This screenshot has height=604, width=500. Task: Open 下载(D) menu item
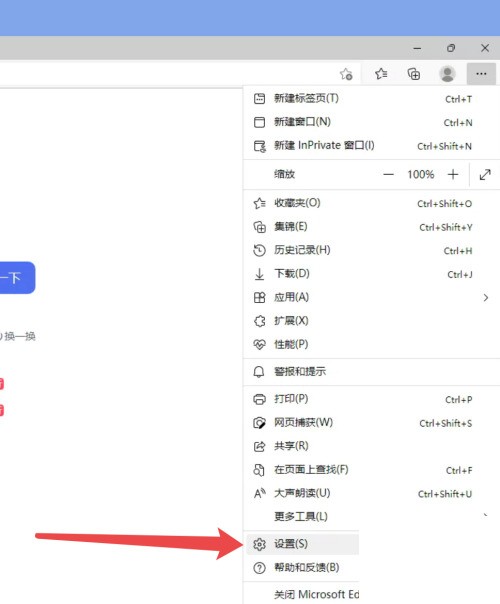371,274
